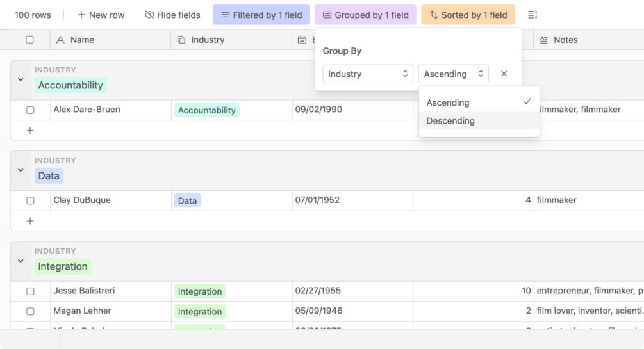This screenshot has width=644, height=349.
Task: Click the Name field type icon
Action: [61, 40]
